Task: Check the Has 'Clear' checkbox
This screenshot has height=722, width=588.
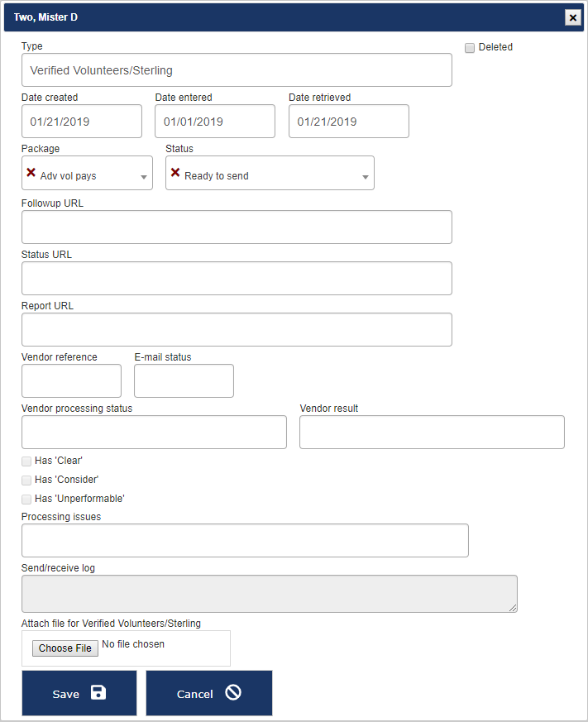Action: tap(26, 461)
